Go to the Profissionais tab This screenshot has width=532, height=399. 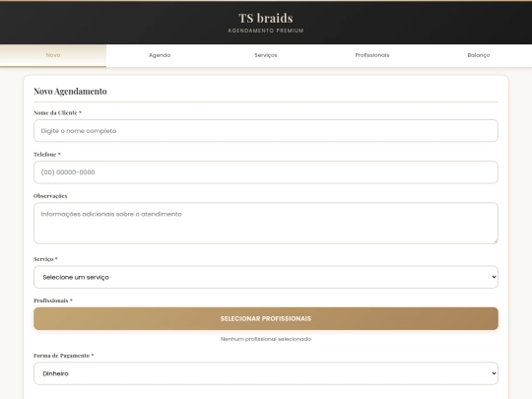[372, 55]
